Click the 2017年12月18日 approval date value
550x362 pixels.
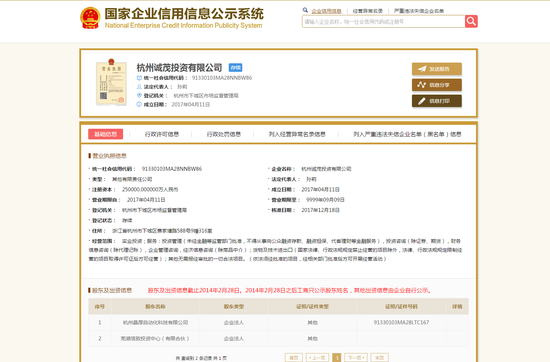[320, 210]
